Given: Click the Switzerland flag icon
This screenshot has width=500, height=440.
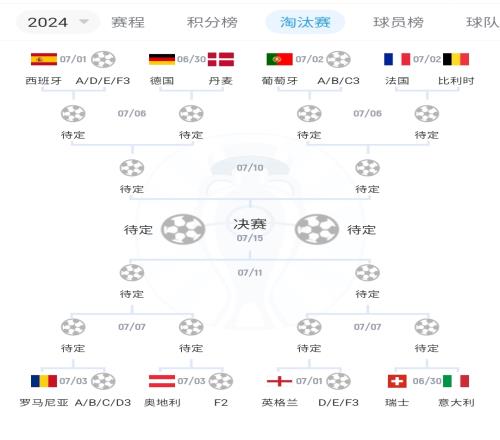Looking at the screenshot, I should tap(397, 381).
